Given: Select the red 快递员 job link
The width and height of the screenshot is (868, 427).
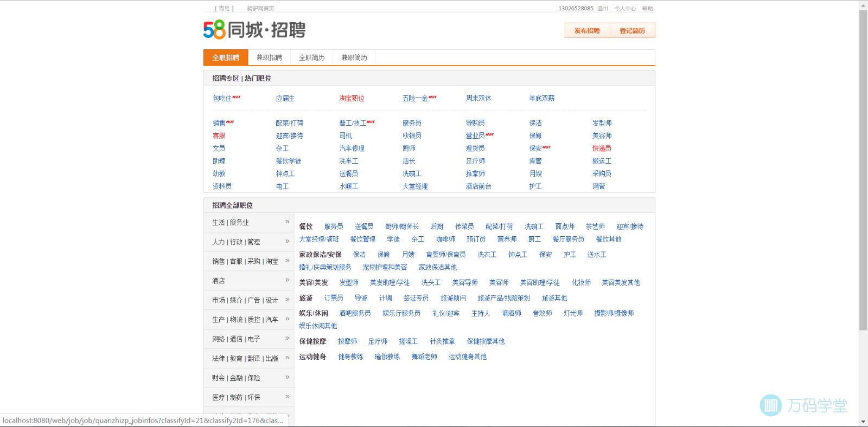Looking at the screenshot, I should tap(602, 148).
